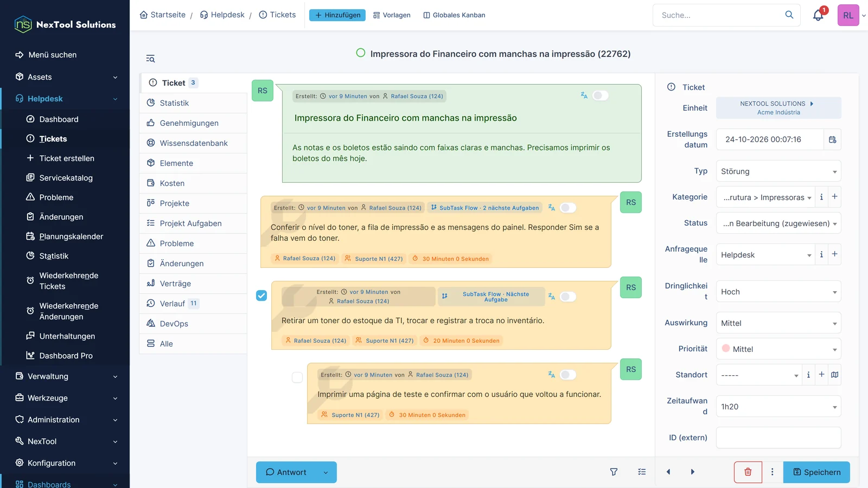Open the Auswirkung dropdown showing Mittel

(x=778, y=323)
